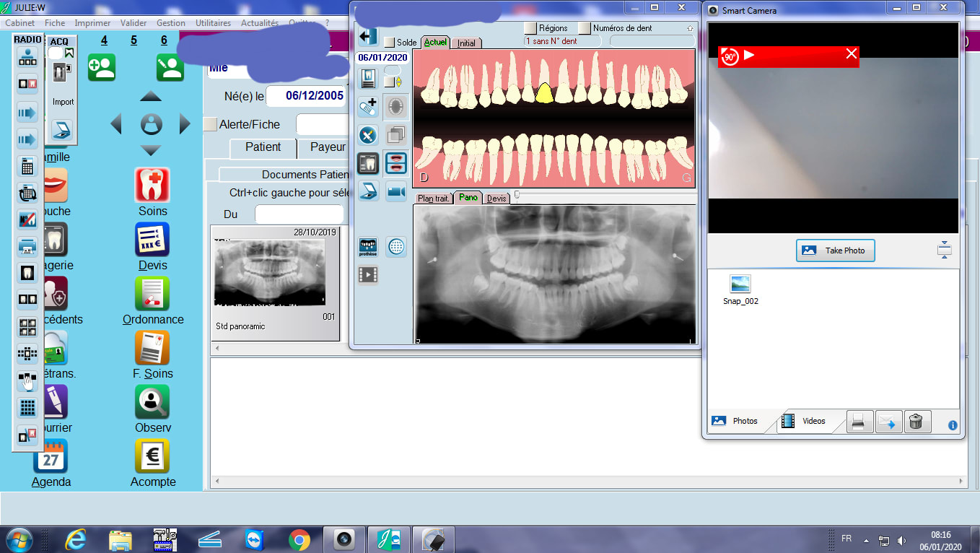
Task: Toggle the Solde checkbox
Action: point(389,43)
